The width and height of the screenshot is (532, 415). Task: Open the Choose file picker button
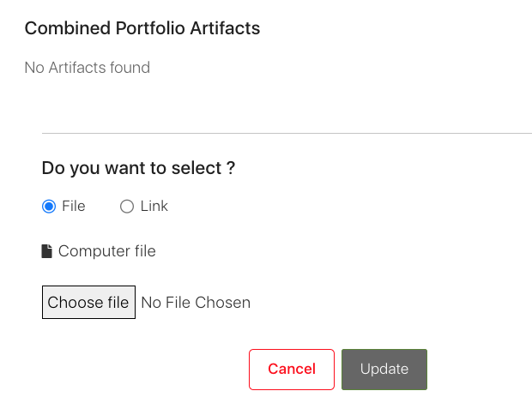(x=88, y=302)
